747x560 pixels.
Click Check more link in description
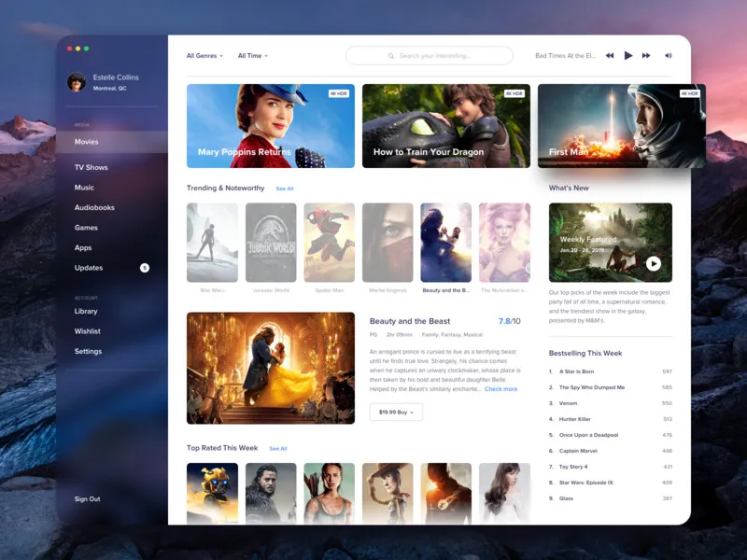pyautogui.click(x=500, y=389)
